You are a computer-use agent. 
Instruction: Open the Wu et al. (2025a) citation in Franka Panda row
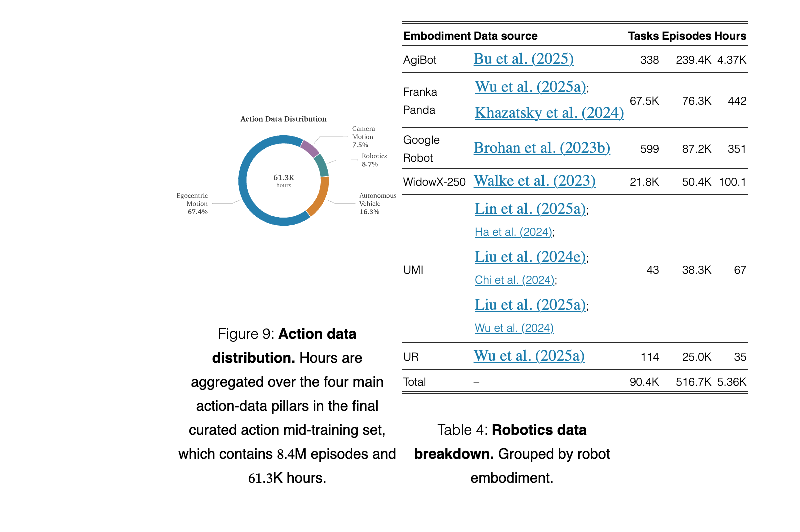[530, 87]
